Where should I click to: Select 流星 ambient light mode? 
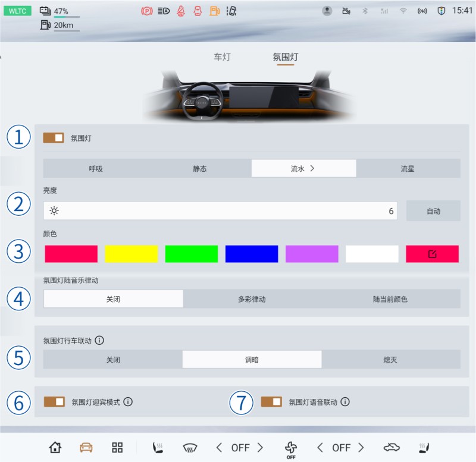(408, 168)
